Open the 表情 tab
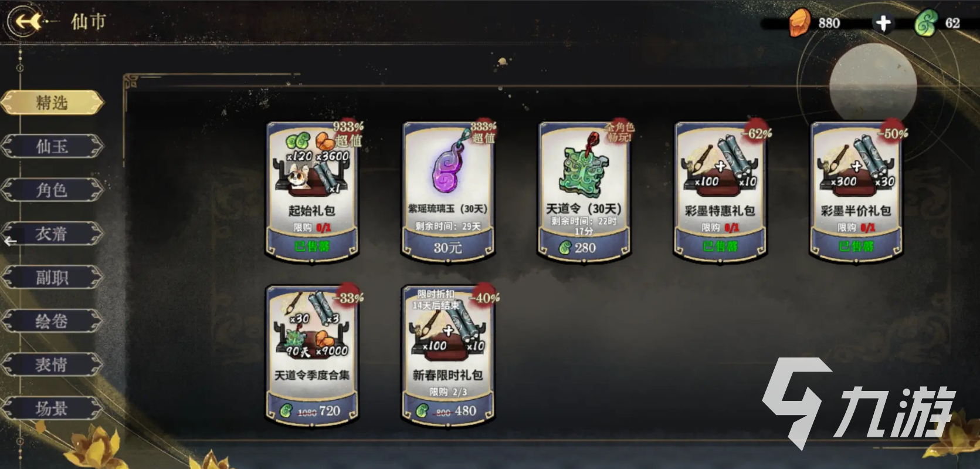 tap(52, 365)
